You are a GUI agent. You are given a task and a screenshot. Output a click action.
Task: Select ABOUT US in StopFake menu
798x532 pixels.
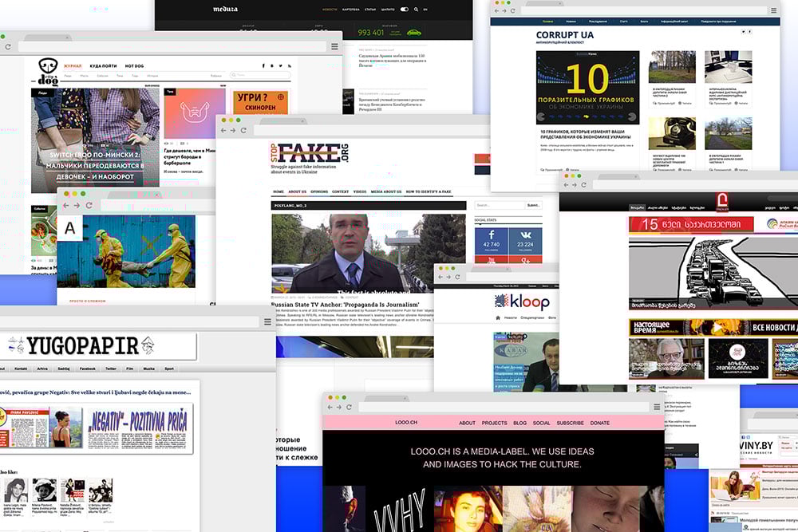[x=297, y=191]
